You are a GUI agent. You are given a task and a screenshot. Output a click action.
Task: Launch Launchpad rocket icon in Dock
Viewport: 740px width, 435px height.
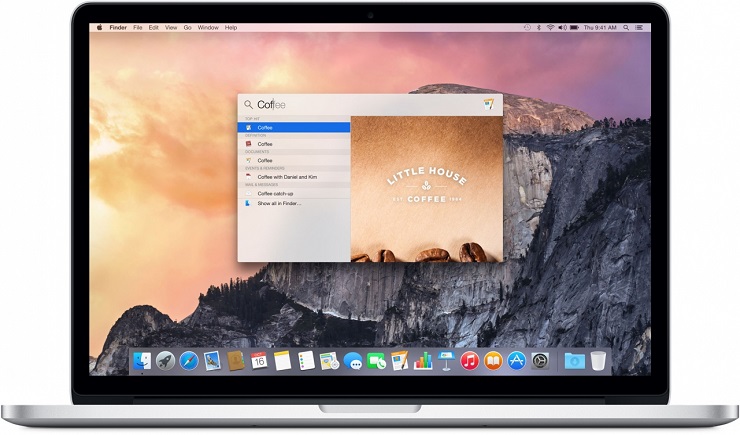point(165,362)
